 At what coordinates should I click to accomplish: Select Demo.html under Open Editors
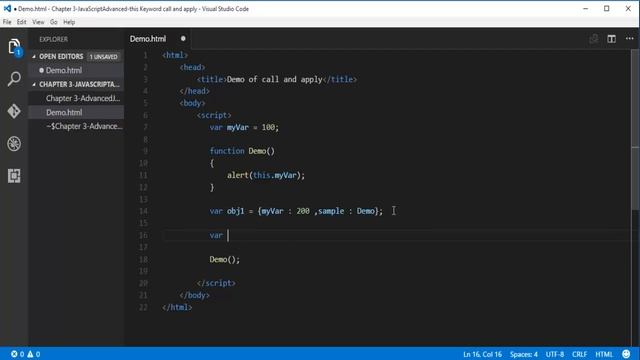point(76,70)
